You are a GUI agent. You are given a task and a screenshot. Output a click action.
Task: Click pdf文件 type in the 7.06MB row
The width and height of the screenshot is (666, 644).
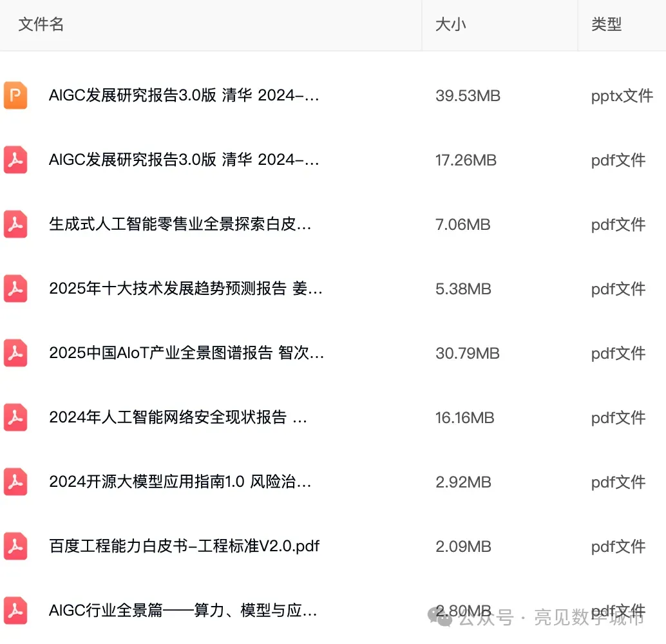tap(618, 224)
